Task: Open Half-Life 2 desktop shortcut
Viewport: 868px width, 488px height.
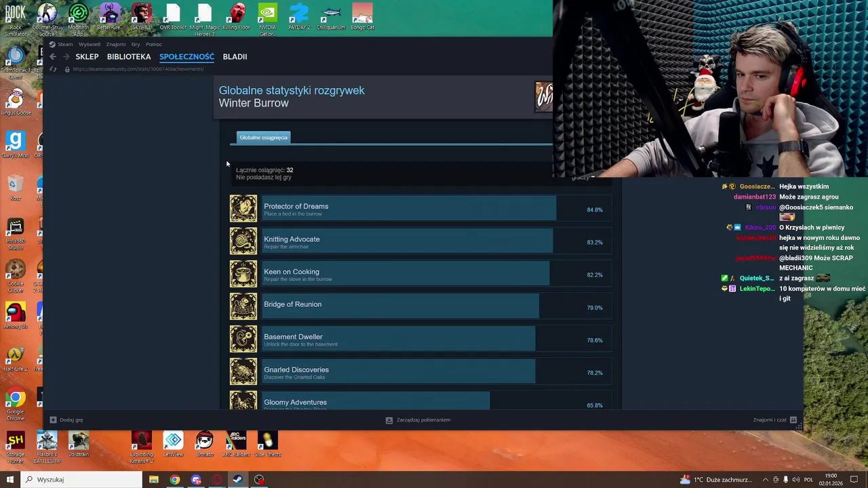Action: point(15,359)
